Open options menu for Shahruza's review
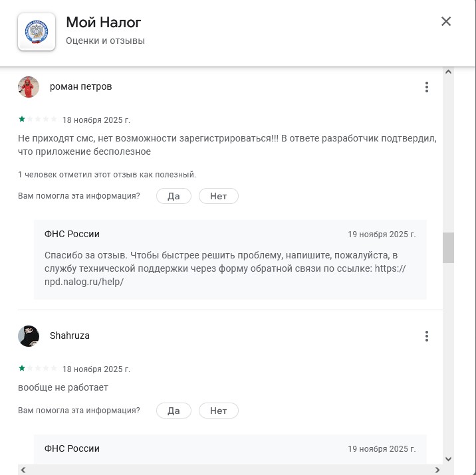 [427, 336]
